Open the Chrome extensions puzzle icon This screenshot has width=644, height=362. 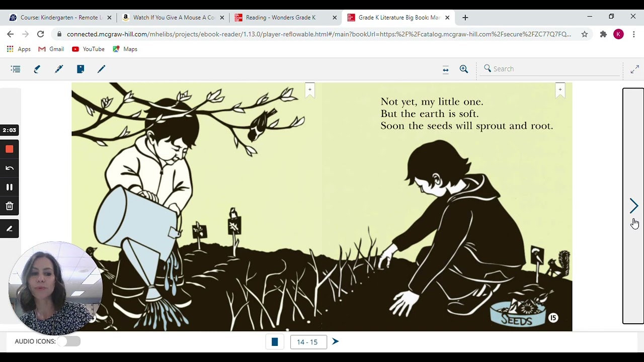(x=603, y=34)
